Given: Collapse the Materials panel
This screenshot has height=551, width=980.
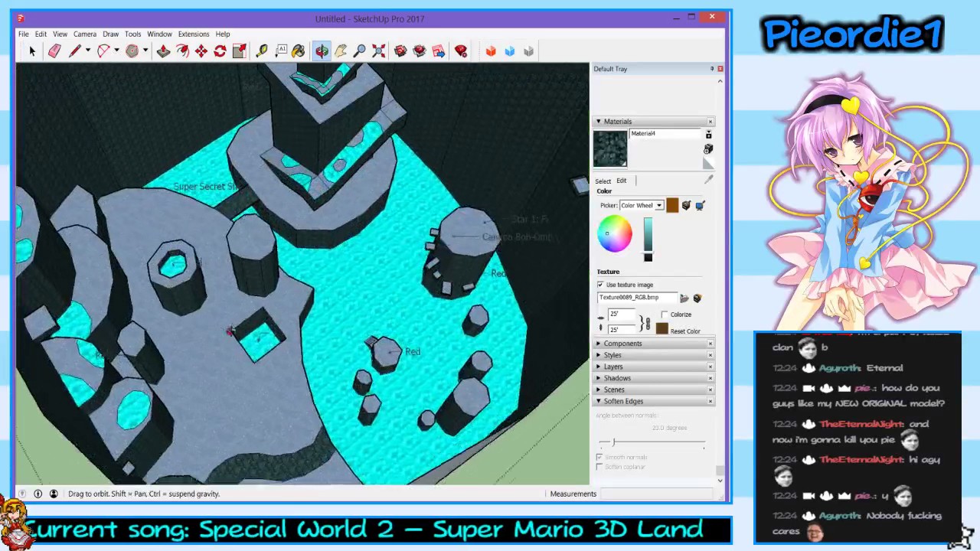Looking at the screenshot, I should (x=599, y=122).
